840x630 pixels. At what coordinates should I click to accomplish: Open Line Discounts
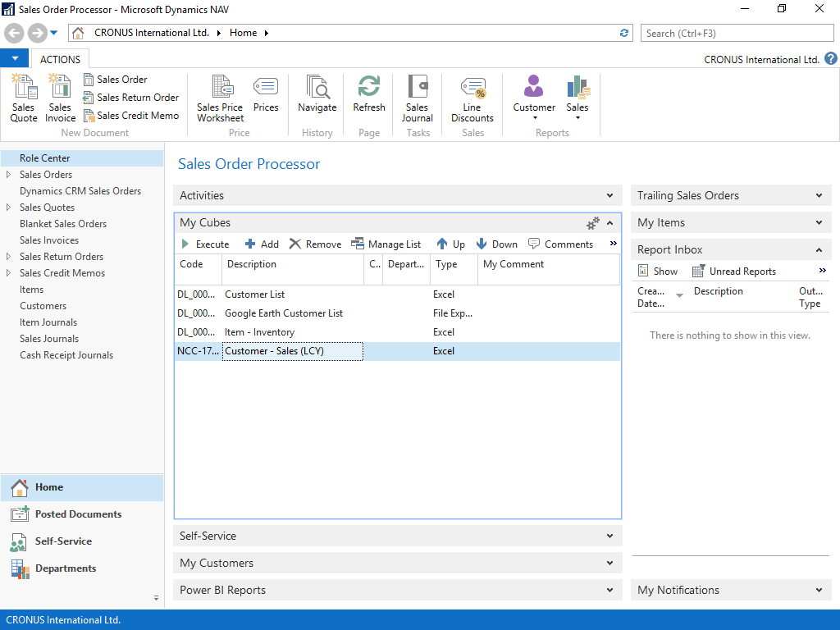coord(472,98)
